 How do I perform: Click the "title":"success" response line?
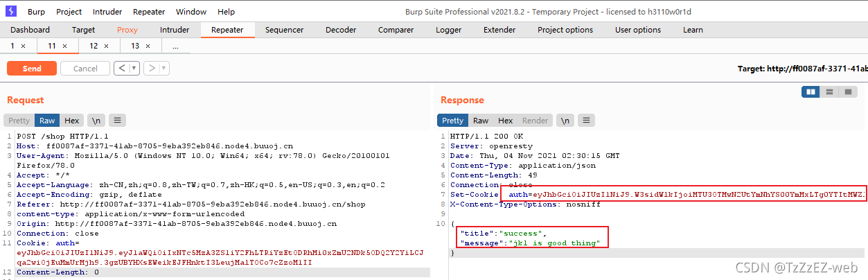(x=503, y=233)
